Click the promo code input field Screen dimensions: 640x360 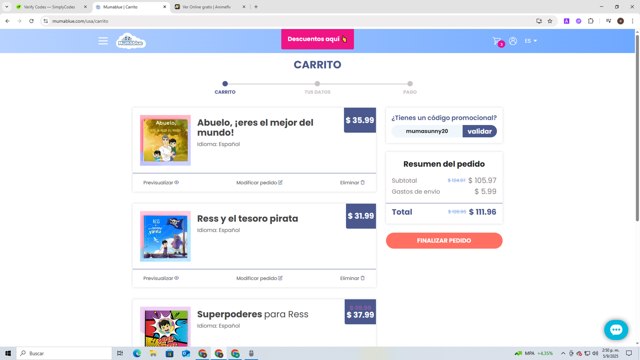pyautogui.click(x=427, y=131)
